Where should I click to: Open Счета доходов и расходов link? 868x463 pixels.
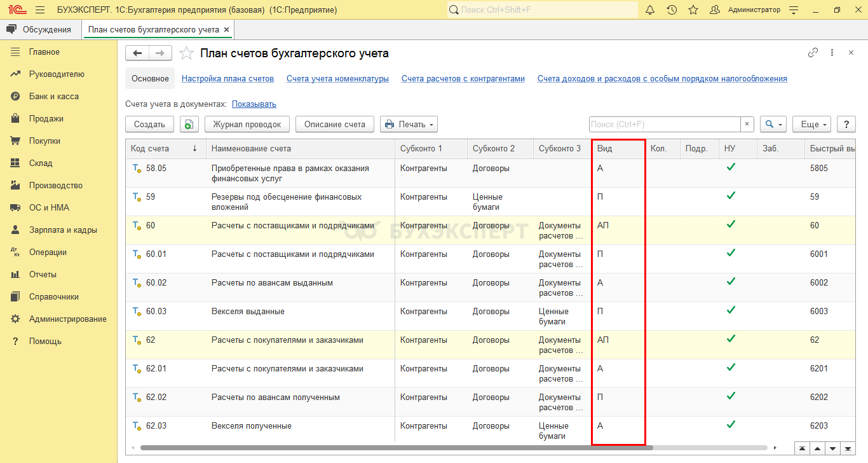click(662, 79)
